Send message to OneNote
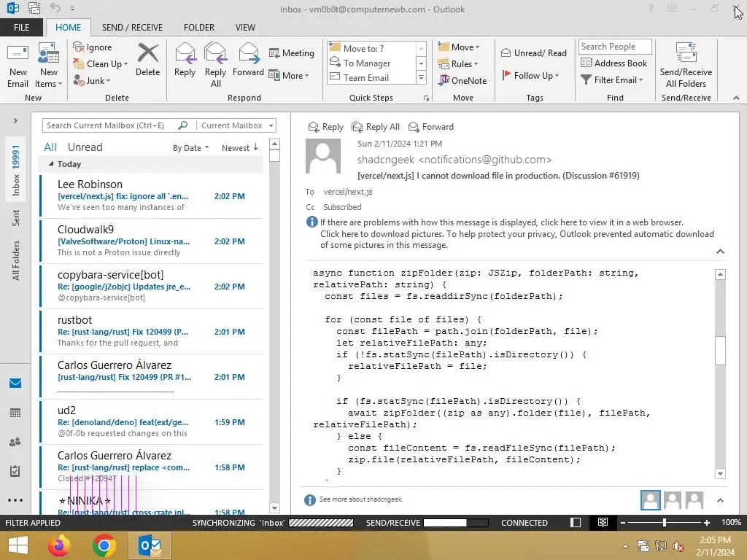This screenshot has height=560, width=747. tap(462, 80)
